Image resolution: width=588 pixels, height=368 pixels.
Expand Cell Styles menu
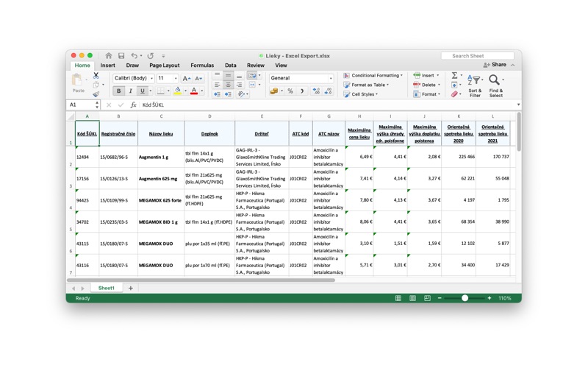(x=361, y=94)
